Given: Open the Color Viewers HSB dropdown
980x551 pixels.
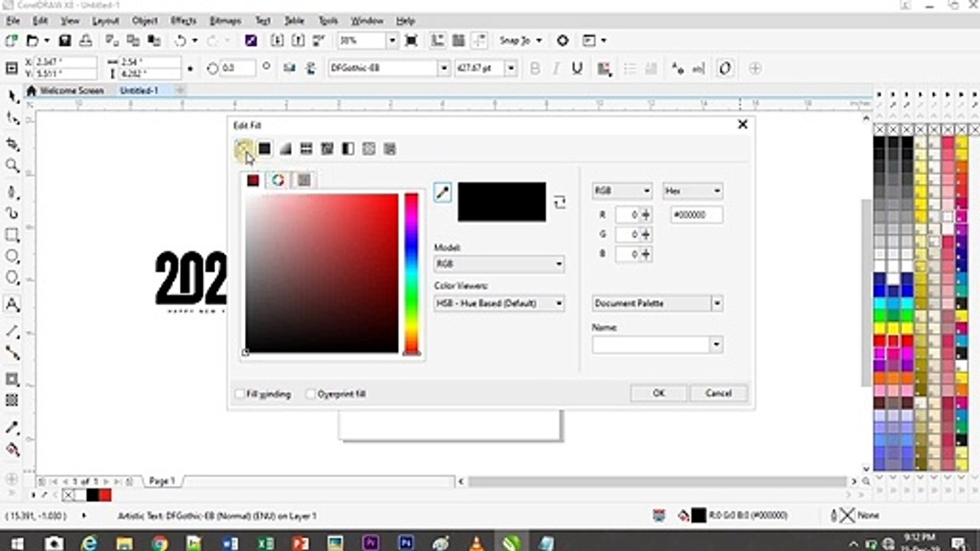Looking at the screenshot, I should pyautogui.click(x=499, y=304).
